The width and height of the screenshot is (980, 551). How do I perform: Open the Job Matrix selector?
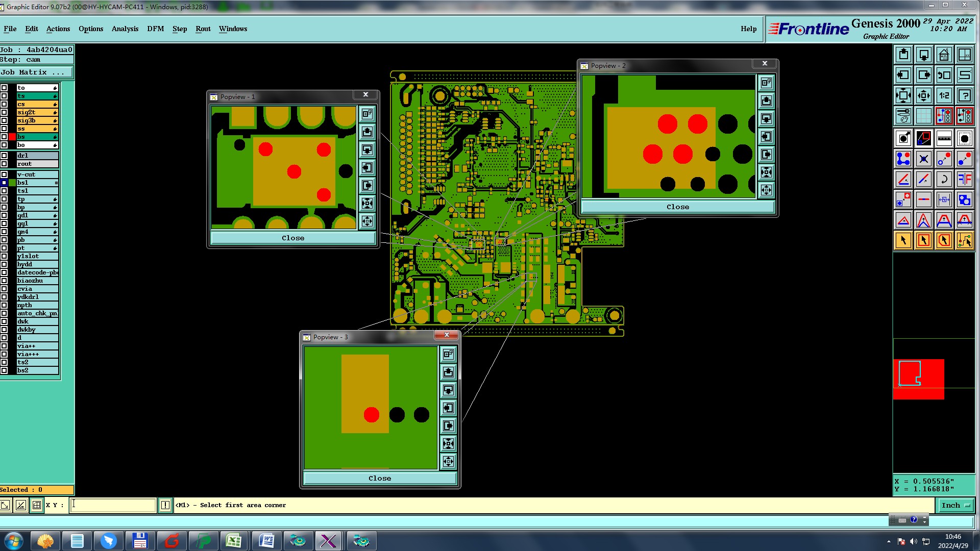pos(36,72)
